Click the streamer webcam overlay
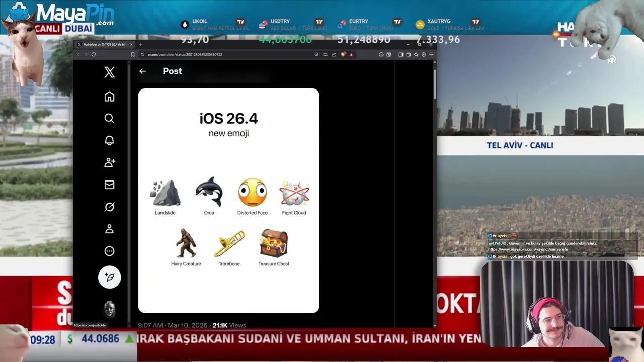 coord(558,305)
